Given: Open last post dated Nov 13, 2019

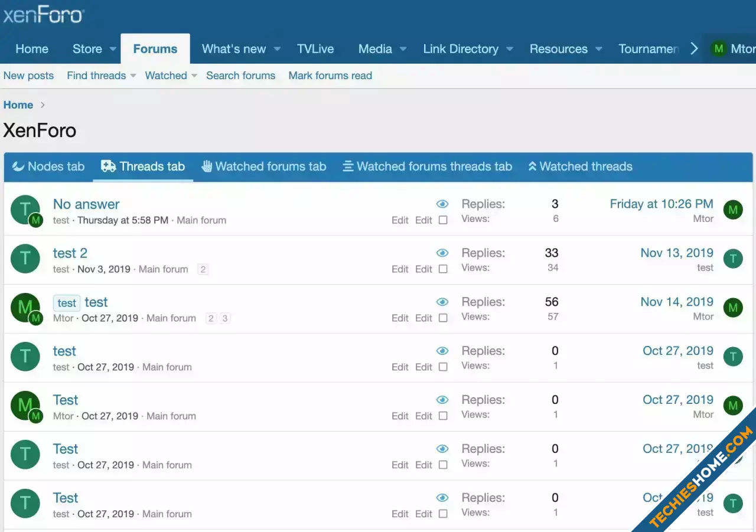Looking at the screenshot, I should (677, 253).
